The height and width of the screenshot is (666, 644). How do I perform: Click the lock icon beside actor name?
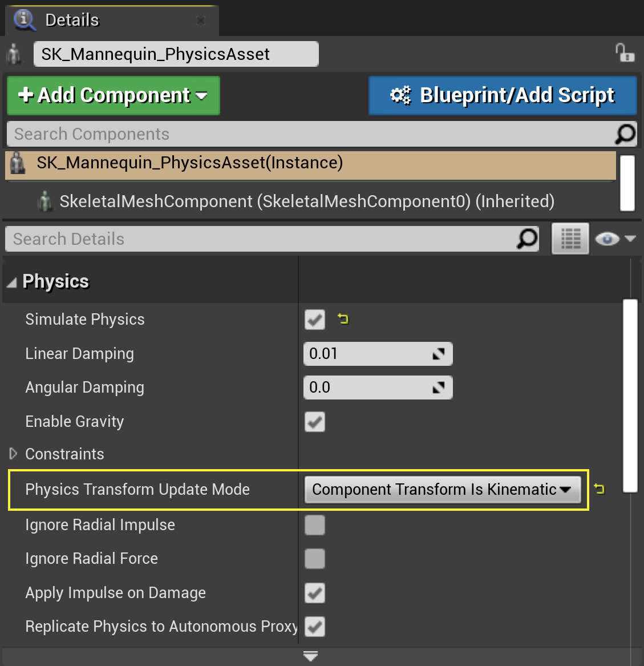[625, 53]
